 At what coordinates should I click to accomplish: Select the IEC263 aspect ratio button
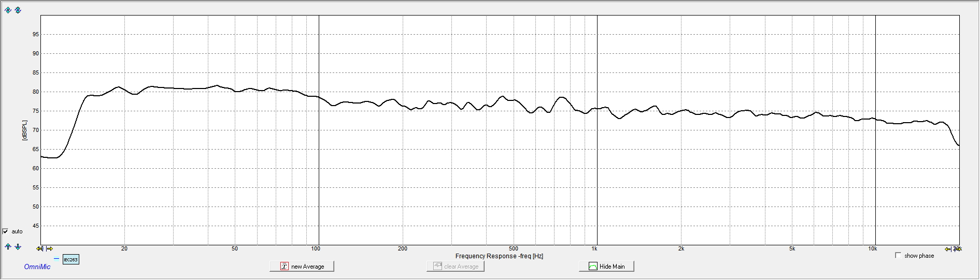(70, 260)
